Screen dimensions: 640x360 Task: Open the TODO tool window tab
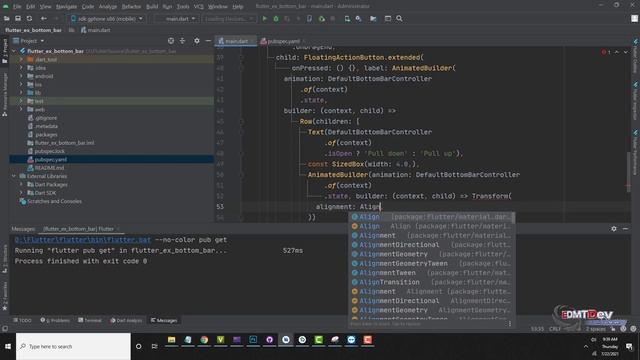point(22,320)
